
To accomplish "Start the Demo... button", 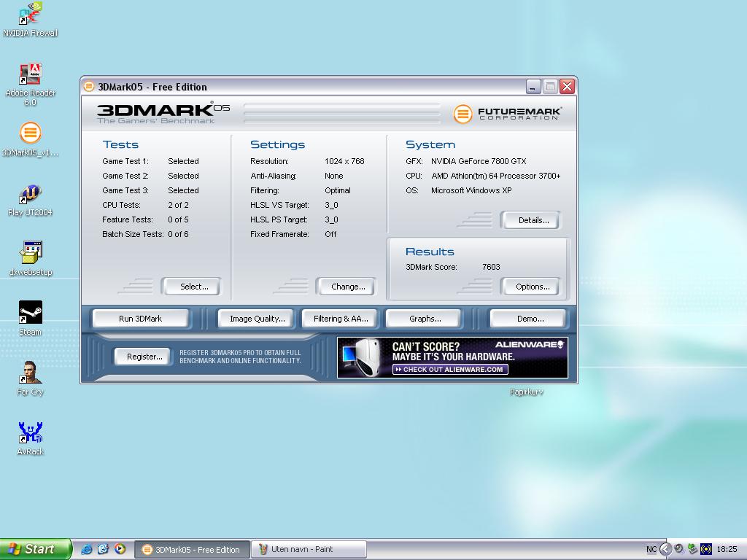I will (530, 319).
